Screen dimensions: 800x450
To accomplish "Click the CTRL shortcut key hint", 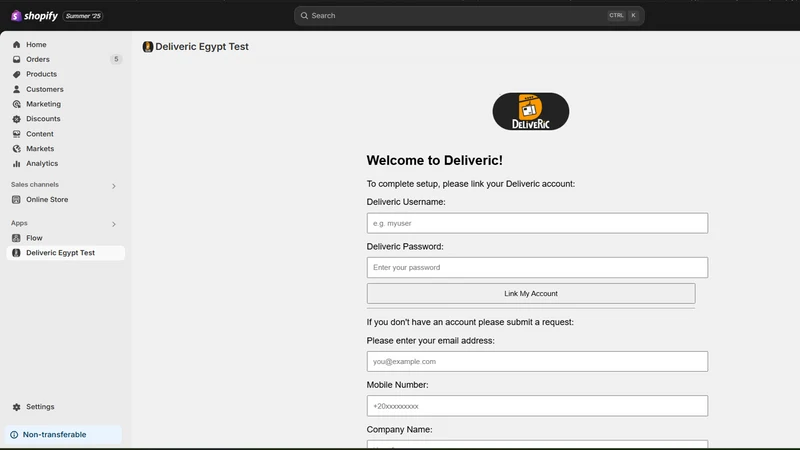I will coord(616,15).
